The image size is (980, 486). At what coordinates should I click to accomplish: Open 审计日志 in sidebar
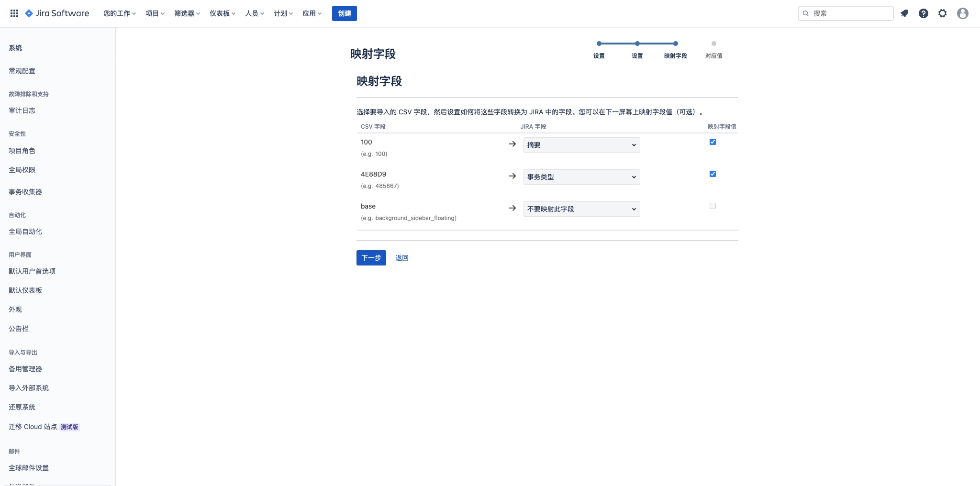[x=22, y=110]
